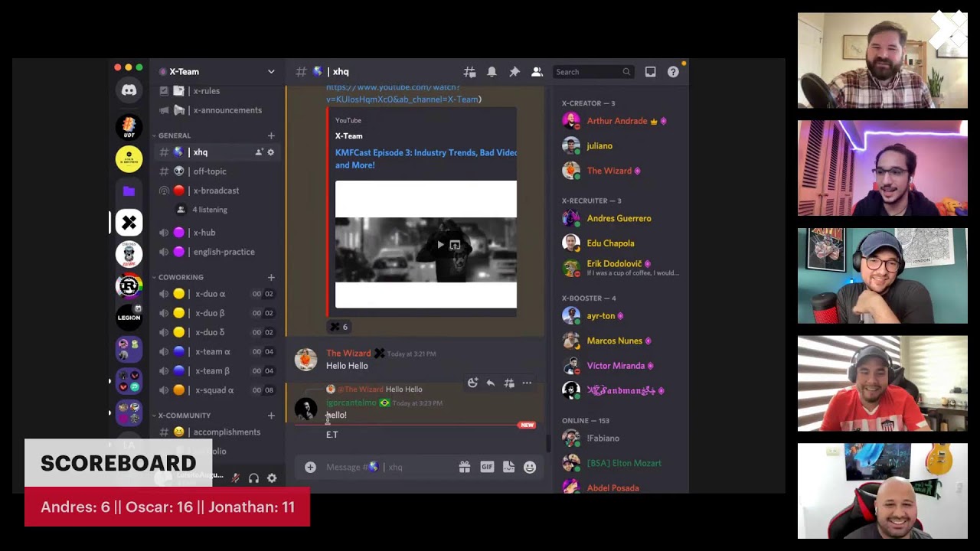The image size is (980, 551).
Task: Open the x-announcements channel
Action: (x=217, y=110)
